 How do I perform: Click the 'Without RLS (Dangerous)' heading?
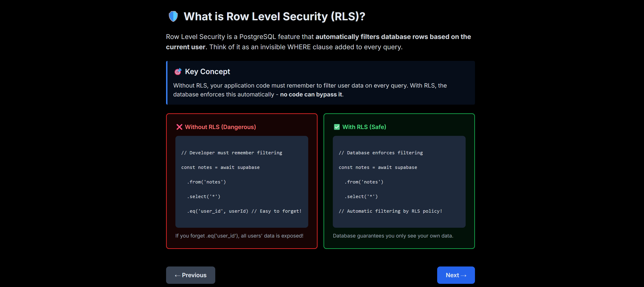point(220,127)
